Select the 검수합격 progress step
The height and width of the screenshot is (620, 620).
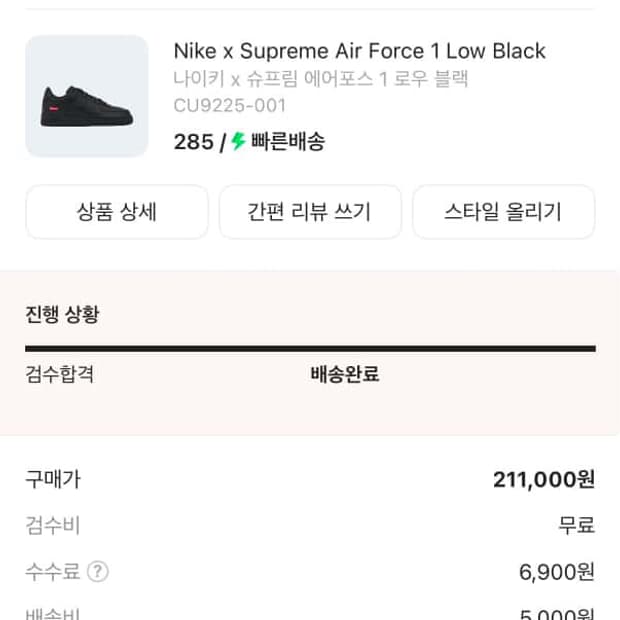59,375
